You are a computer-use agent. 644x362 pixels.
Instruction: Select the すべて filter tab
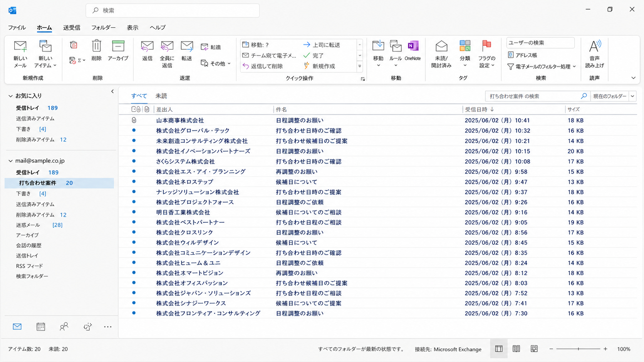(x=139, y=96)
